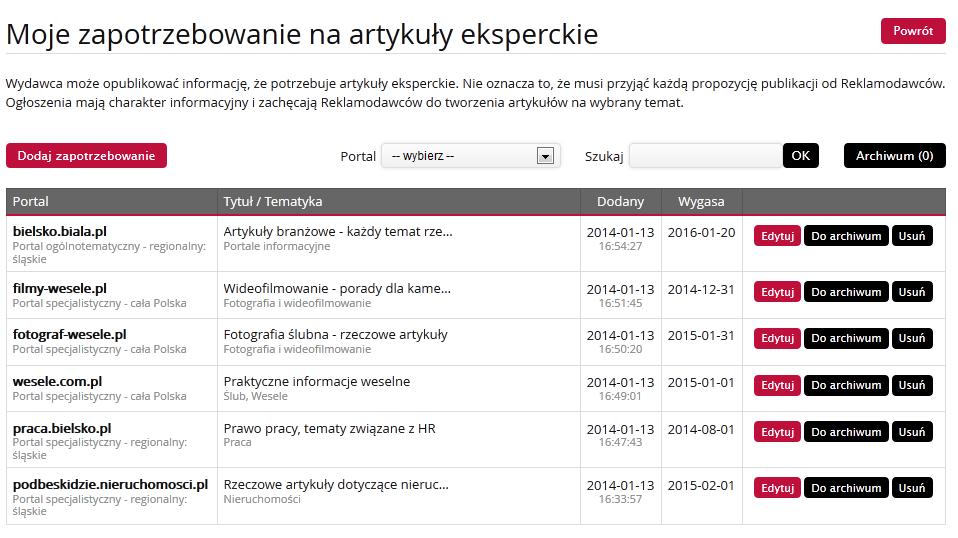Edit the praca.bielsko.pl entry

(x=777, y=432)
